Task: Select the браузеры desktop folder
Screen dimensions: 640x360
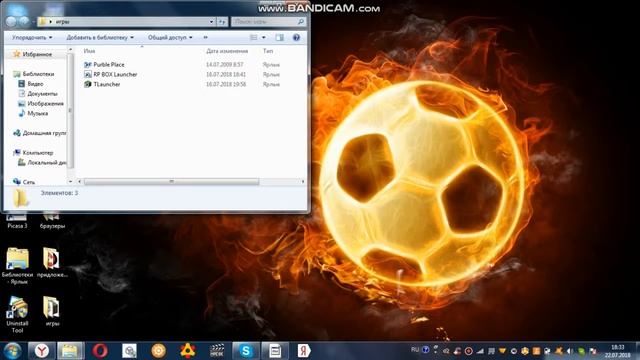Action: coord(52,220)
